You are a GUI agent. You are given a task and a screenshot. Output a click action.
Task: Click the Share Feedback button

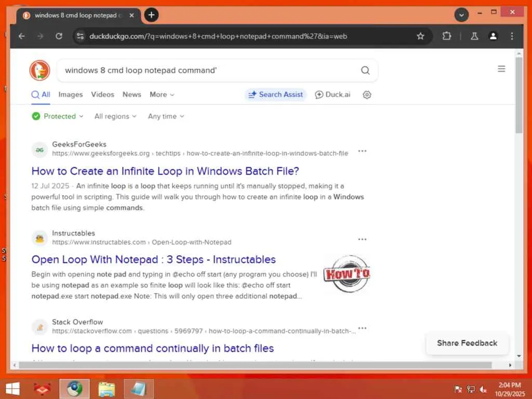pyautogui.click(x=467, y=343)
